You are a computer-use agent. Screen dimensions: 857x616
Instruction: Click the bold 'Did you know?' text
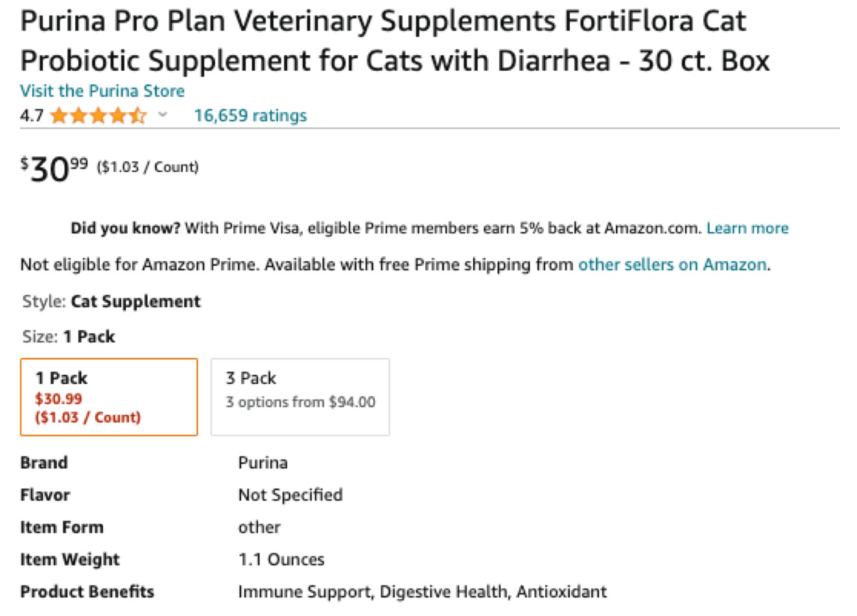click(125, 228)
